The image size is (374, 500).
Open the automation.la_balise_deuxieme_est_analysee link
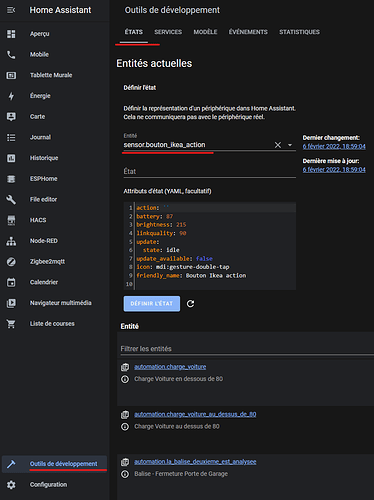[195, 462]
